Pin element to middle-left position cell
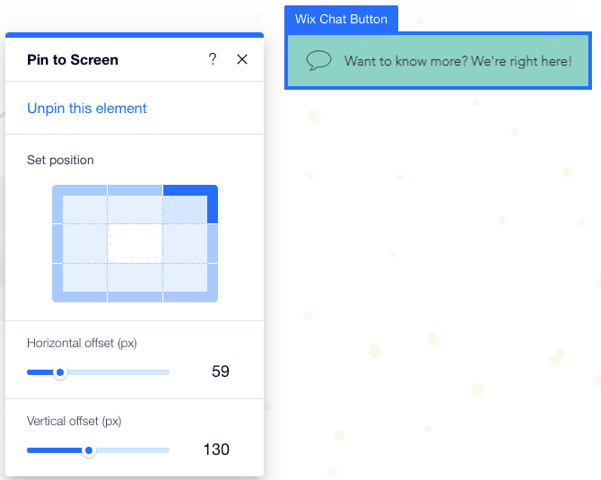Image resolution: width=601 pixels, height=480 pixels. tap(80, 244)
